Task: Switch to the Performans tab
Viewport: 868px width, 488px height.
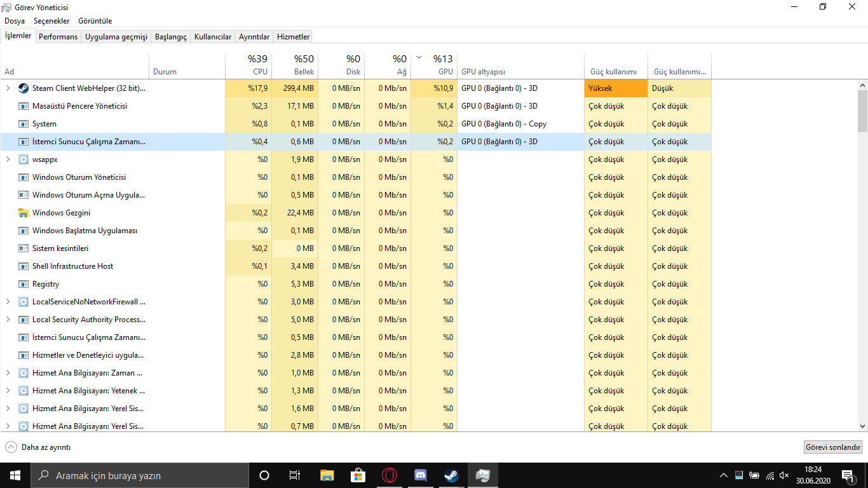Action: pyautogui.click(x=58, y=37)
